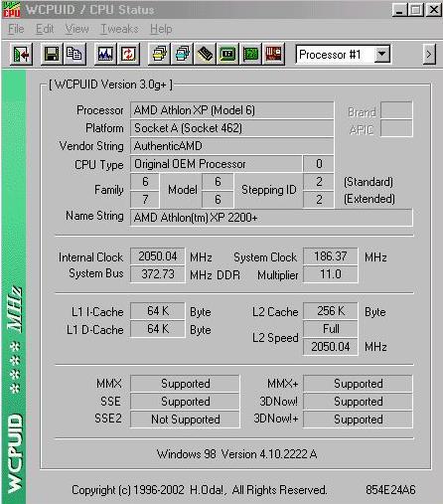Click the red refresh arrows icon
443x504 pixels.
[128, 54]
